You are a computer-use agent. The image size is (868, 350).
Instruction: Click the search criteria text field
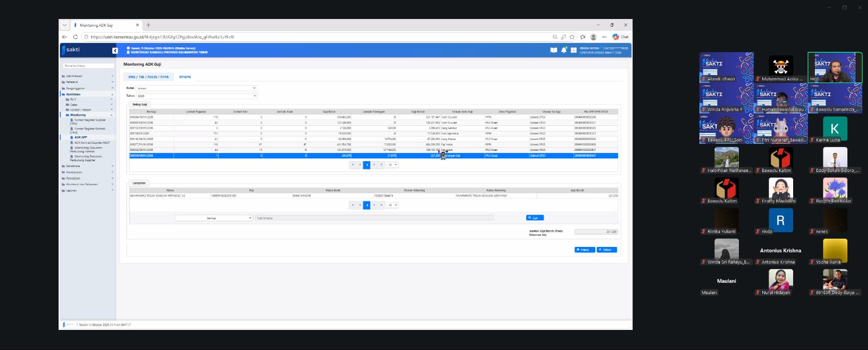[x=374, y=218]
